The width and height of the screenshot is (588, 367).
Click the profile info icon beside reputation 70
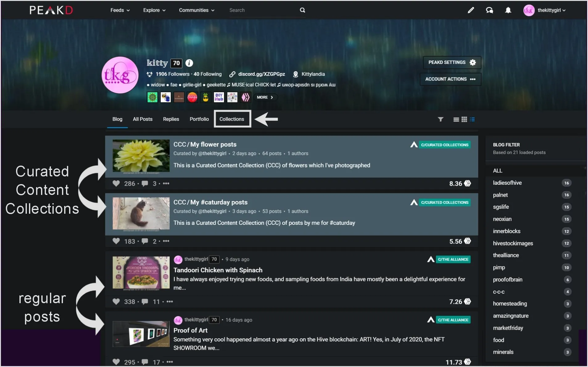(189, 63)
